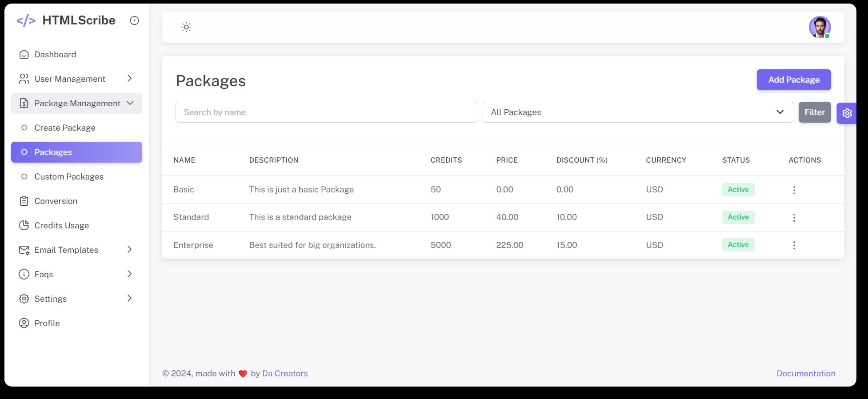868x399 pixels.
Task: Go to Dashboard from the sidebar
Action: point(55,55)
